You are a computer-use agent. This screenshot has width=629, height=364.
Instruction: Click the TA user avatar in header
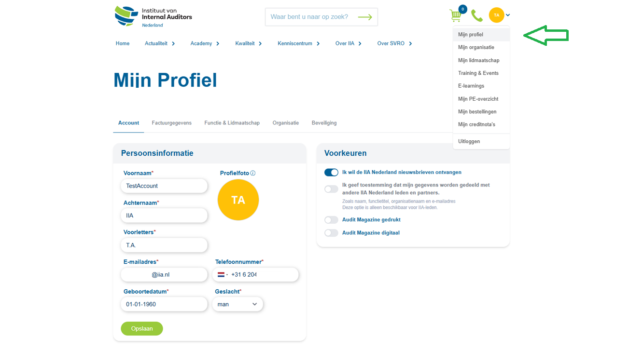(496, 15)
